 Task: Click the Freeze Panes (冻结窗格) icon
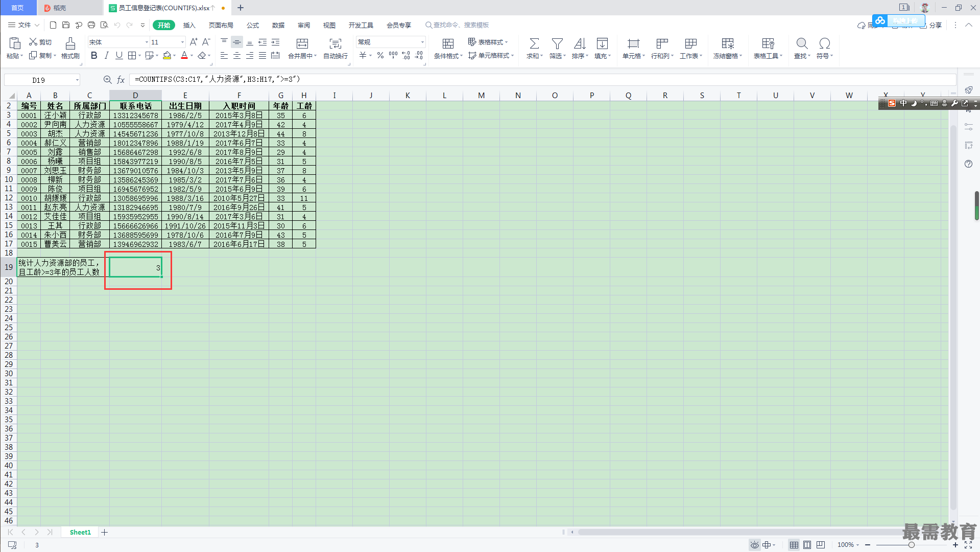(728, 43)
